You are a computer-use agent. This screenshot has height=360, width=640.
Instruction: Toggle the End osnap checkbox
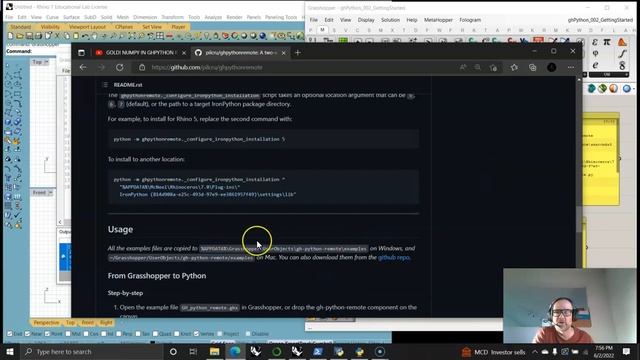pos(9,334)
